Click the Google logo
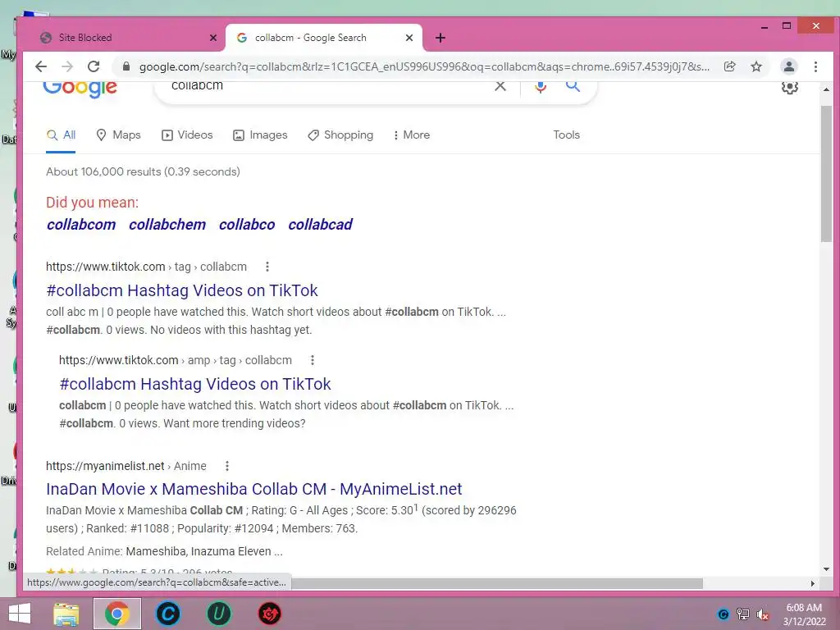840x630 pixels. point(80,89)
